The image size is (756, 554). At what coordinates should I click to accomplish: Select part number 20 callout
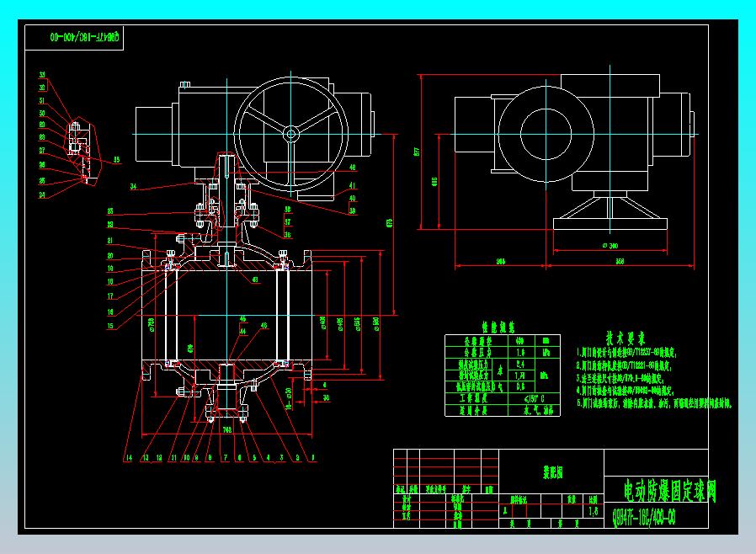(x=110, y=256)
